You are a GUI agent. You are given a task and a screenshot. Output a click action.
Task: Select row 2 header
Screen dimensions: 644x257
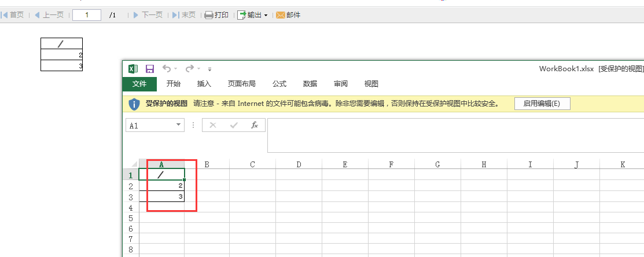pos(131,186)
